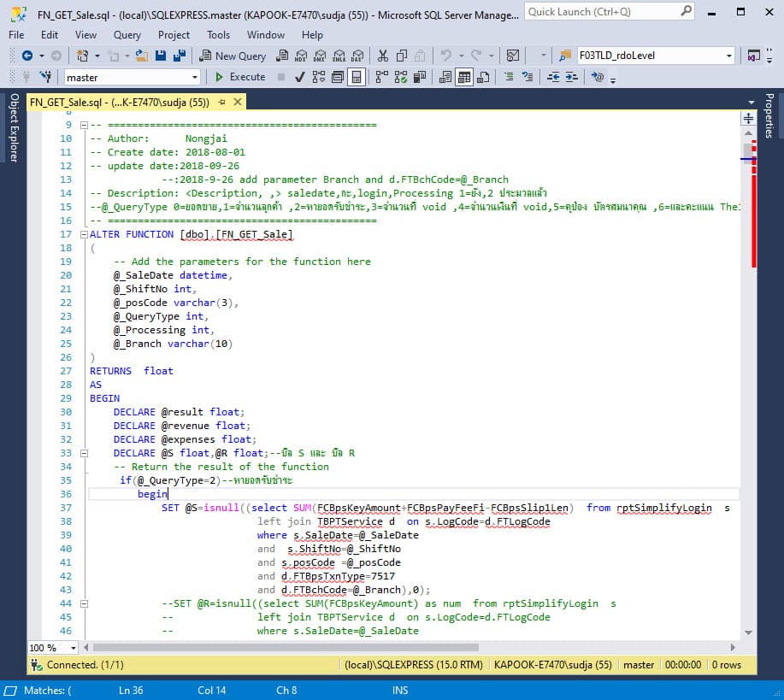
Task: Start an XMLA query from the toolbar
Action: [x=339, y=56]
